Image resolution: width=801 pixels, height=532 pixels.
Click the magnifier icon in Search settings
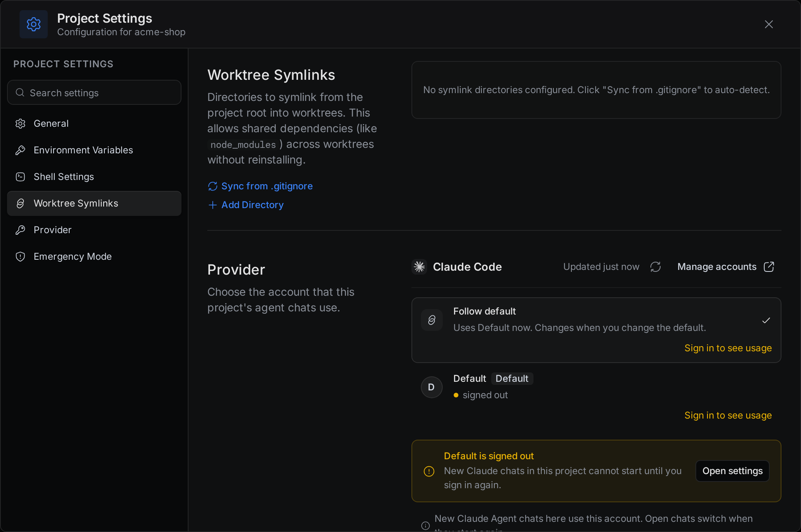pos(20,93)
